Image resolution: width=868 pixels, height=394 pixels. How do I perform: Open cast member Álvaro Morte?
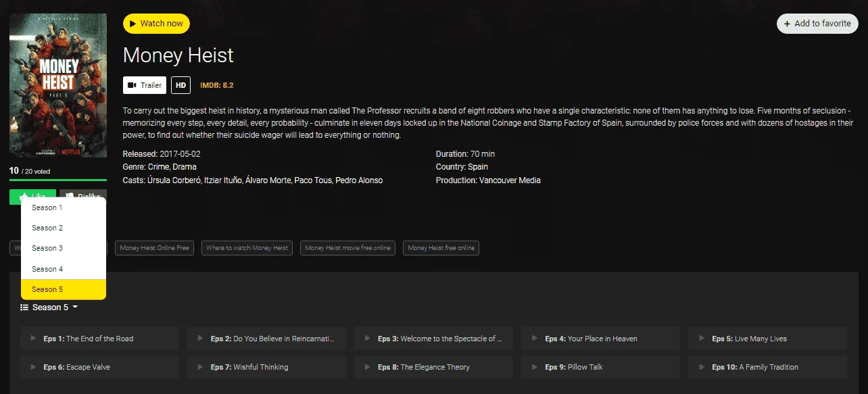coord(268,180)
